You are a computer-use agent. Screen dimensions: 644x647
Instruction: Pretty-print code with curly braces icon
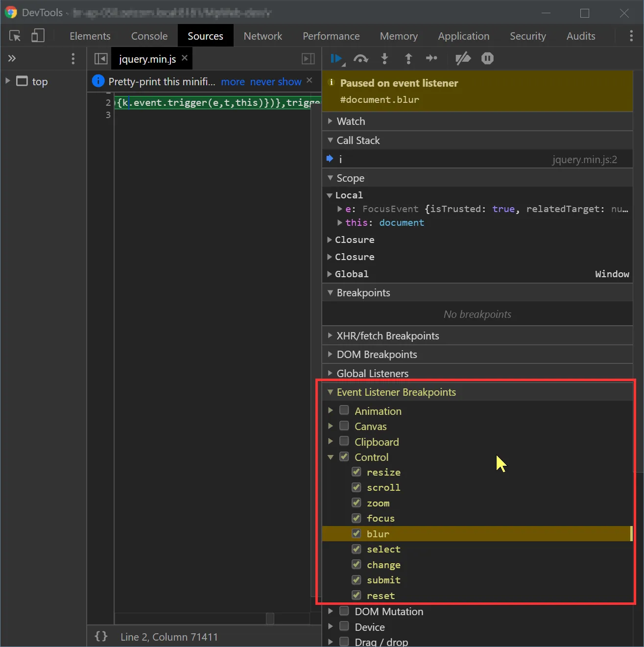pyautogui.click(x=101, y=636)
